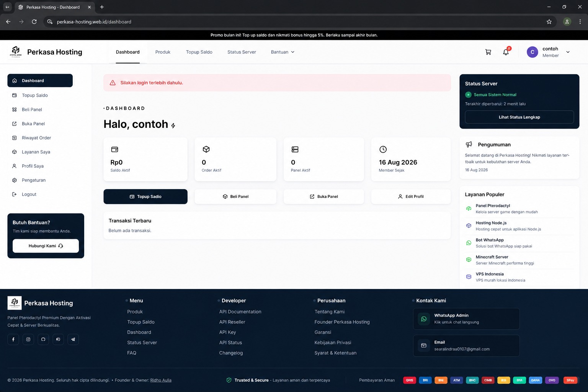Click the wallet icon on Saldo Aktif card
Image resolution: width=588 pixels, height=392 pixels.
114,149
